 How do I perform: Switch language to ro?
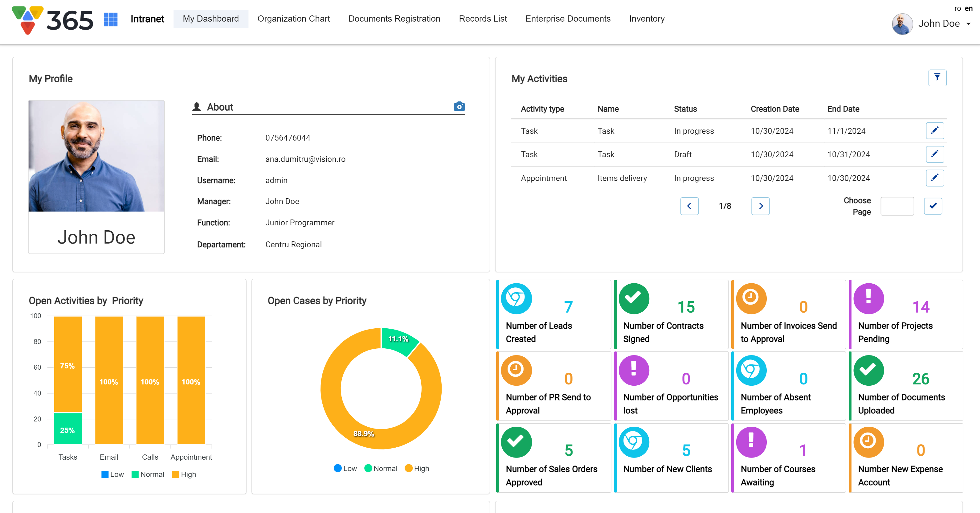tap(957, 8)
